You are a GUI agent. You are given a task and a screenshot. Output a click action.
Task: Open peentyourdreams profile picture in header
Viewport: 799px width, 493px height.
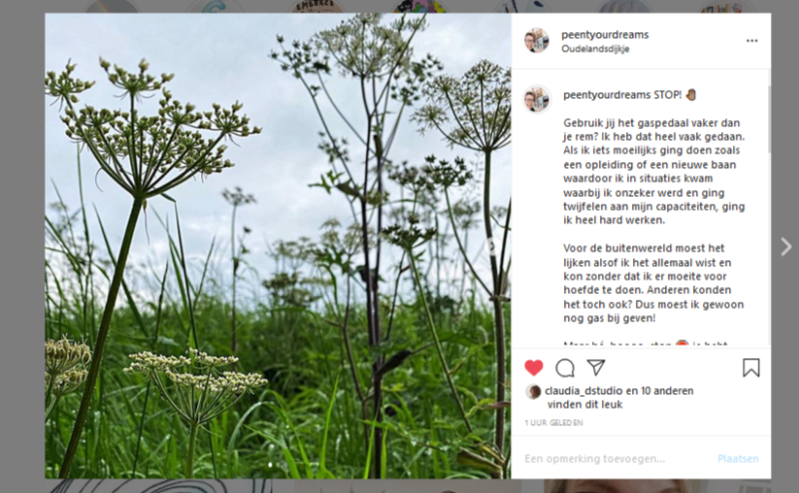click(537, 41)
